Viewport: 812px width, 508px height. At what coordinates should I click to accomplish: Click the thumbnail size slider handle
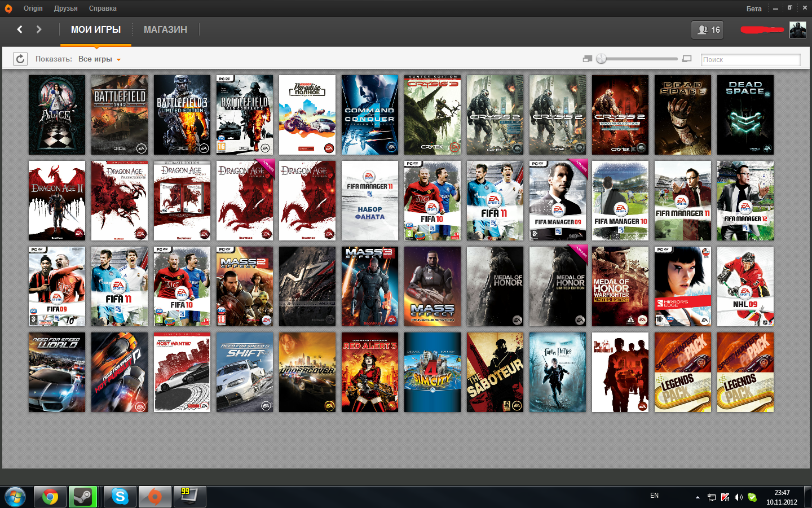[601, 59]
